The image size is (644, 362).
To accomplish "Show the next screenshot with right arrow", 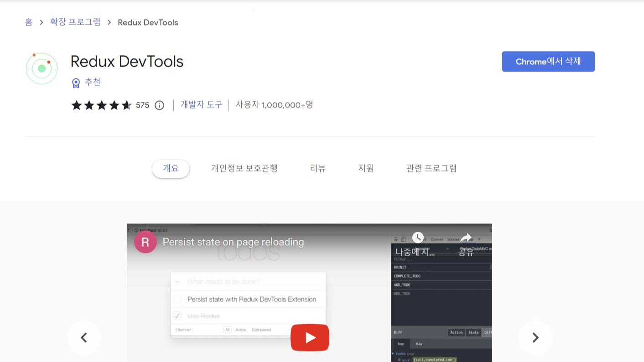I will pos(535,338).
